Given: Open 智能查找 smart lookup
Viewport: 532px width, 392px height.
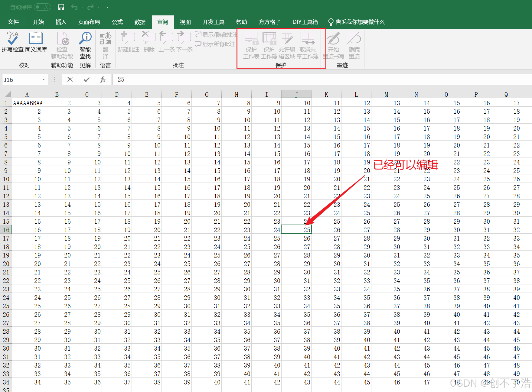Looking at the screenshot, I should pyautogui.click(x=85, y=45).
